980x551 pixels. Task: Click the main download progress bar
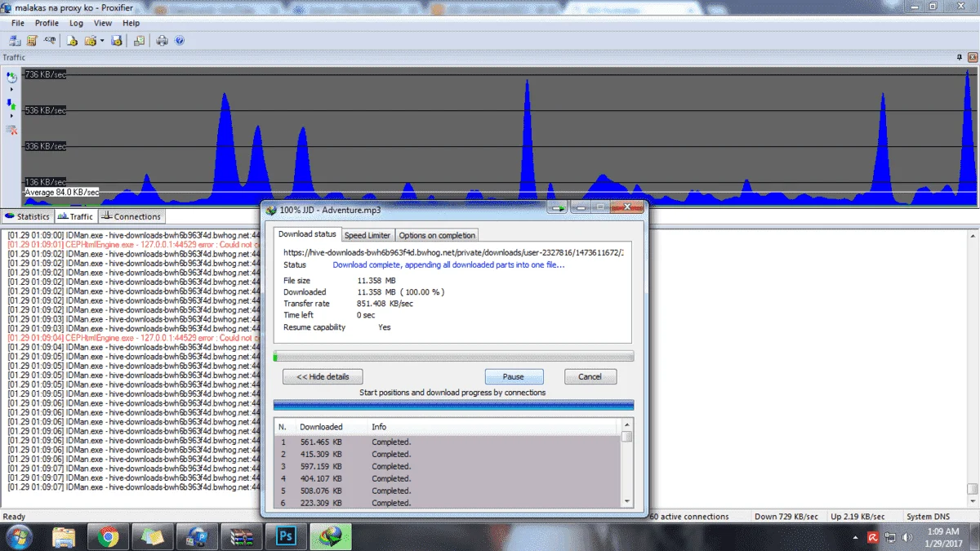pos(453,356)
